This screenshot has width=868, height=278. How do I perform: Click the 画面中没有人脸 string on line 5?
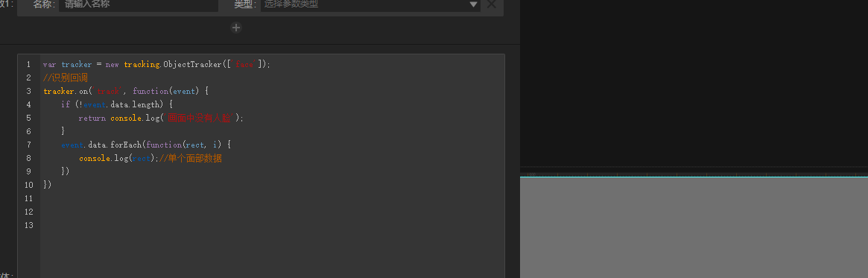pyautogui.click(x=202, y=118)
